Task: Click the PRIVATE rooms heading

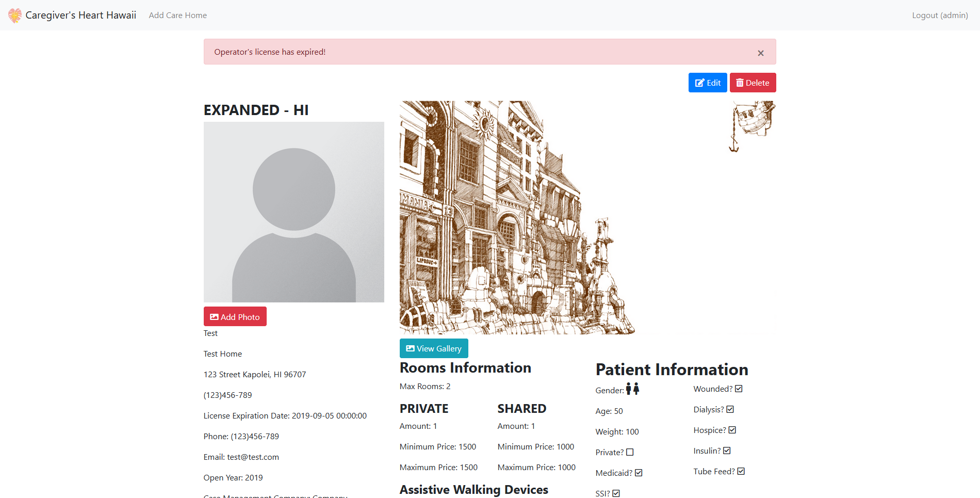Action: pos(424,409)
